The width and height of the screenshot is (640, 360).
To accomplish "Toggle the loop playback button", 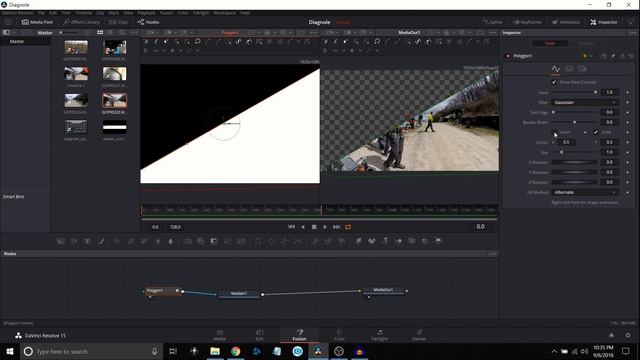I will pyautogui.click(x=348, y=227).
